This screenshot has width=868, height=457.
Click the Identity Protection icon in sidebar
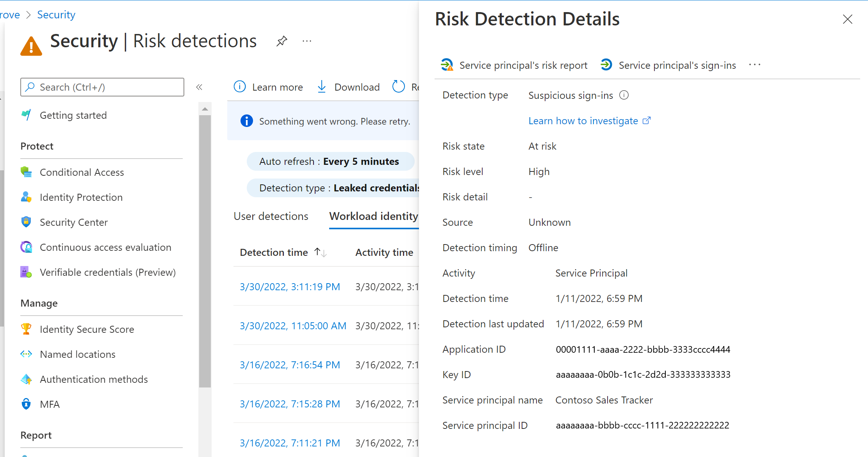(27, 197)
